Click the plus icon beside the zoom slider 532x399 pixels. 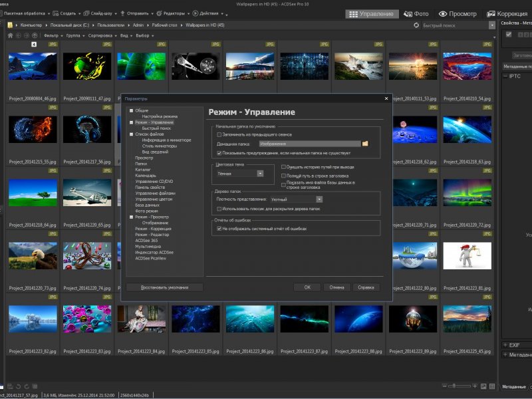[x=475, y=386]
